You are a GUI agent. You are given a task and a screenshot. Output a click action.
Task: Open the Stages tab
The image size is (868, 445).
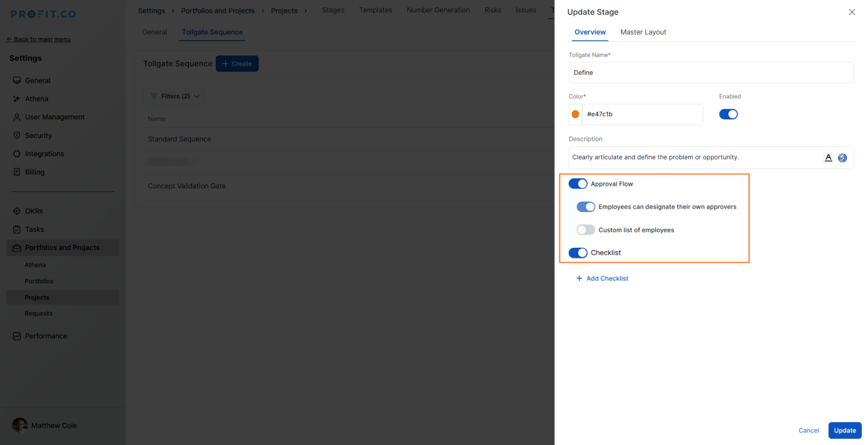click(x=333, y=10)
